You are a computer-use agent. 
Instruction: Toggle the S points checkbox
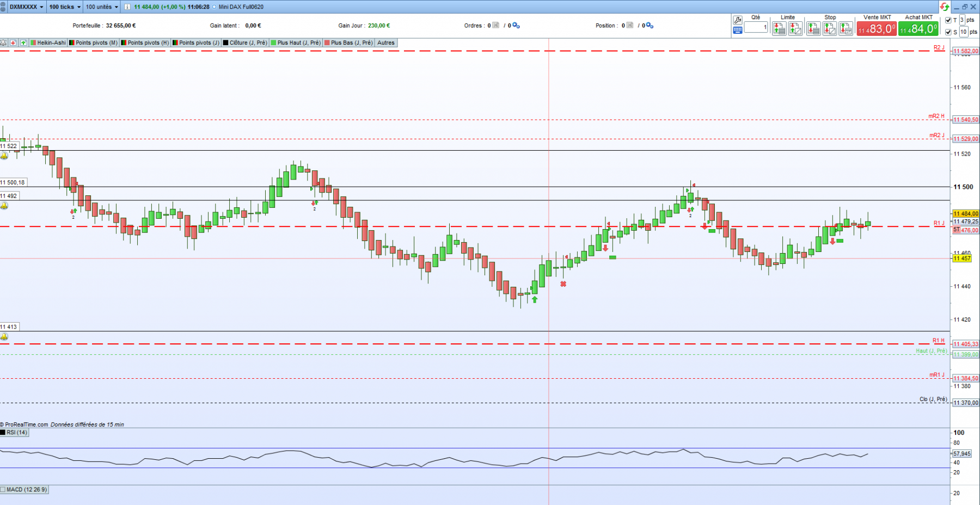point(948,32)
